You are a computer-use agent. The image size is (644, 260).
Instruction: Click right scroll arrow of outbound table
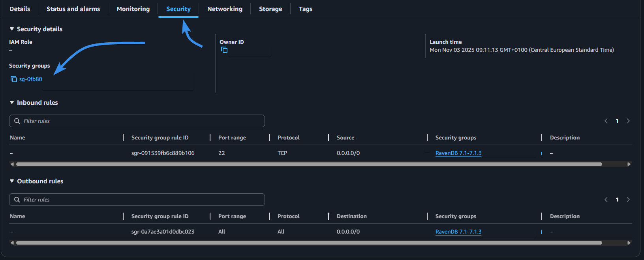tap(629, 243)
